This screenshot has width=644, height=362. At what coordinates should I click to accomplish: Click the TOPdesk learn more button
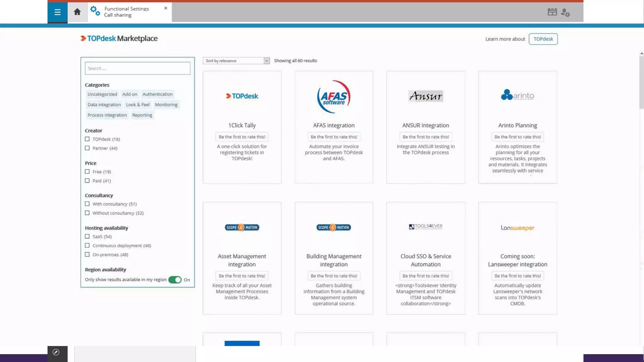click(543, 39)
